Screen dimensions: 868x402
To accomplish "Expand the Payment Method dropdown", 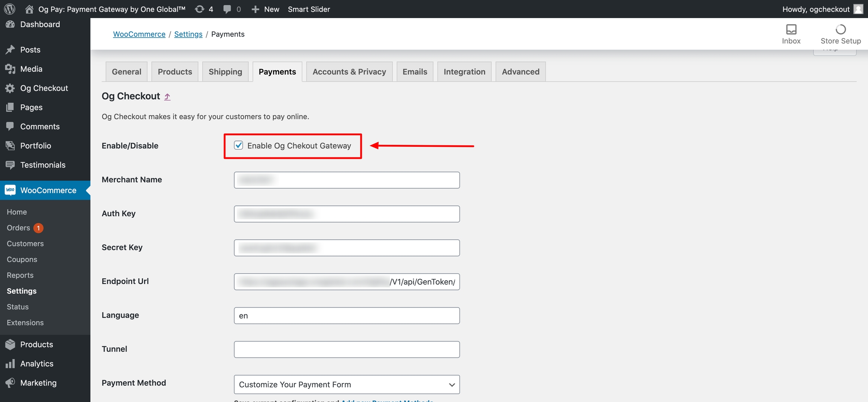I will point(347,384).
